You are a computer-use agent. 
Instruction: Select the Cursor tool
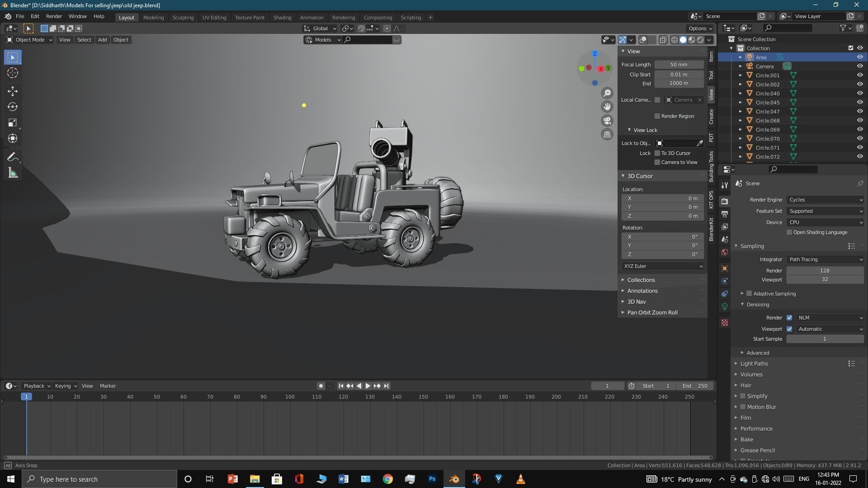tap(13, 73)
